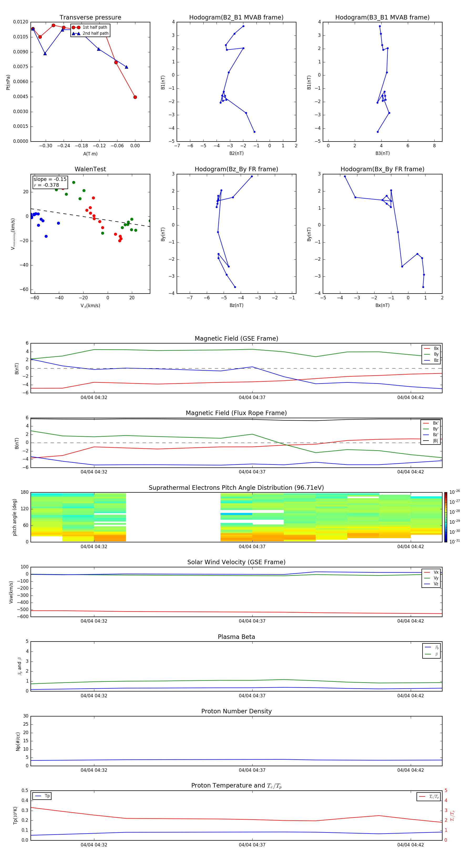Click the 'V_A(km/s)' x-axis label

tap(90, 306)
